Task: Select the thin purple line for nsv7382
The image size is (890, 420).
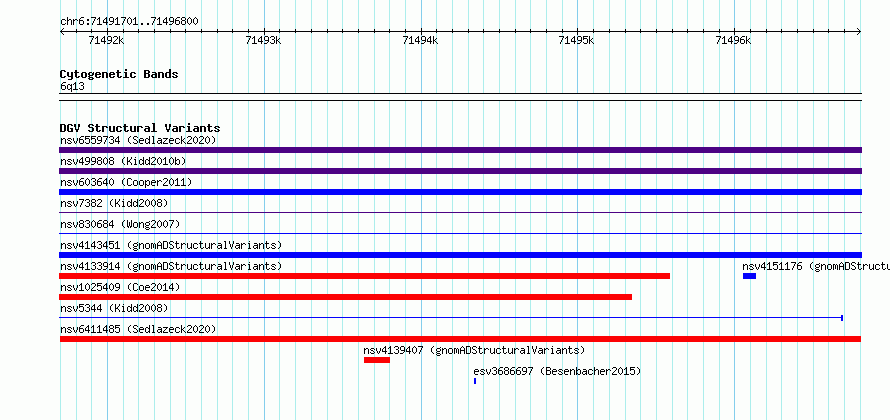Action: point(460,213)
